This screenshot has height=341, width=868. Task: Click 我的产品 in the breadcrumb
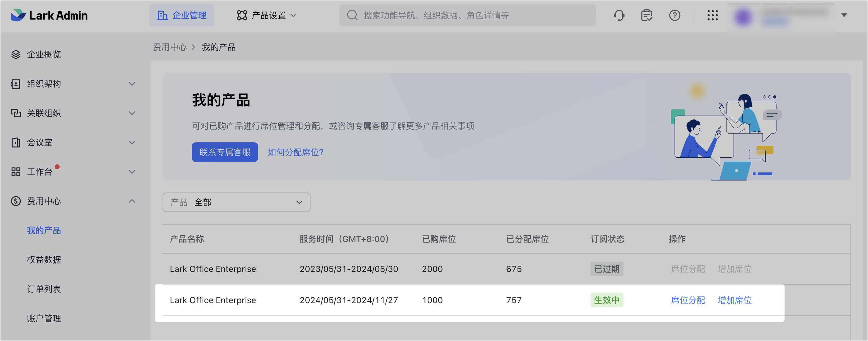tap(219, 47)
